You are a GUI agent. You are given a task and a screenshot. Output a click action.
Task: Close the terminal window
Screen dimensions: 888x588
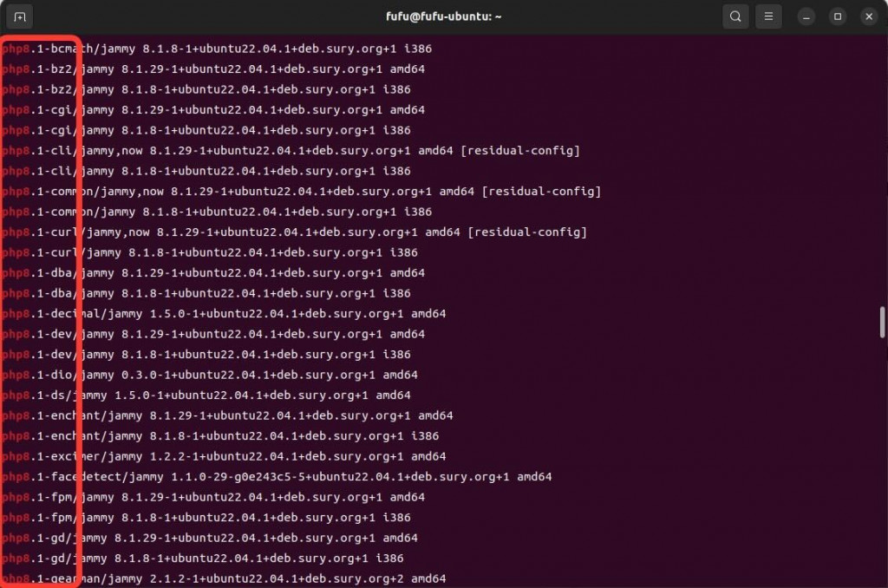(869, 16)
